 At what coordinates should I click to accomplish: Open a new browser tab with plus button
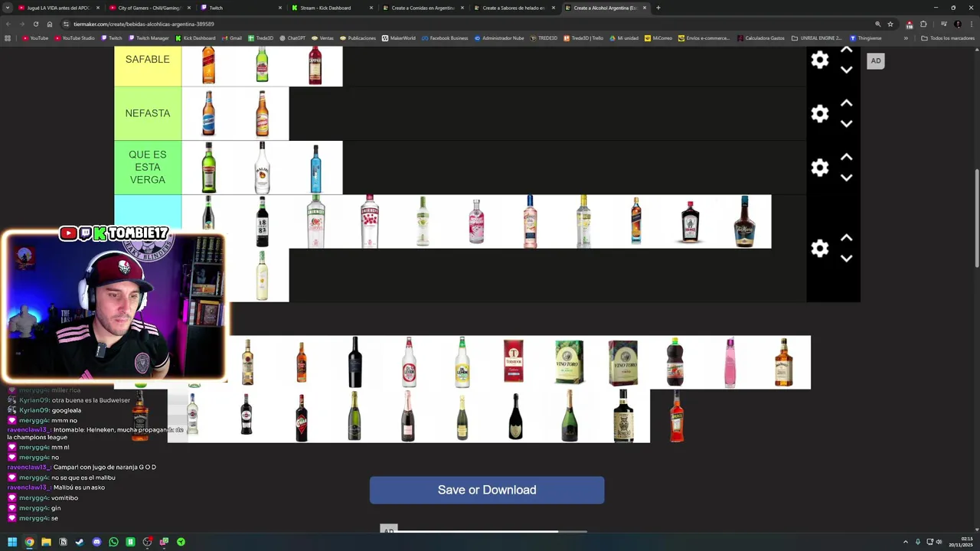coord(658,8)
